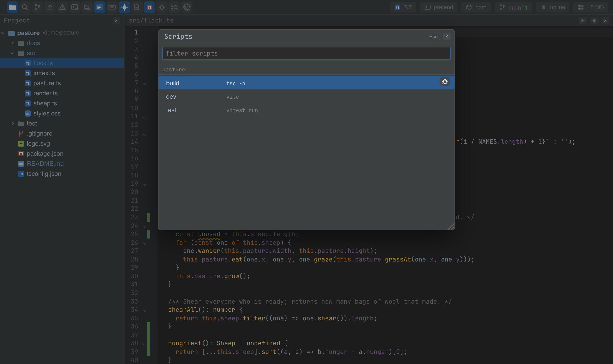
Task: Click the pretend terminal status chip
Action: (x=439, y=7)
